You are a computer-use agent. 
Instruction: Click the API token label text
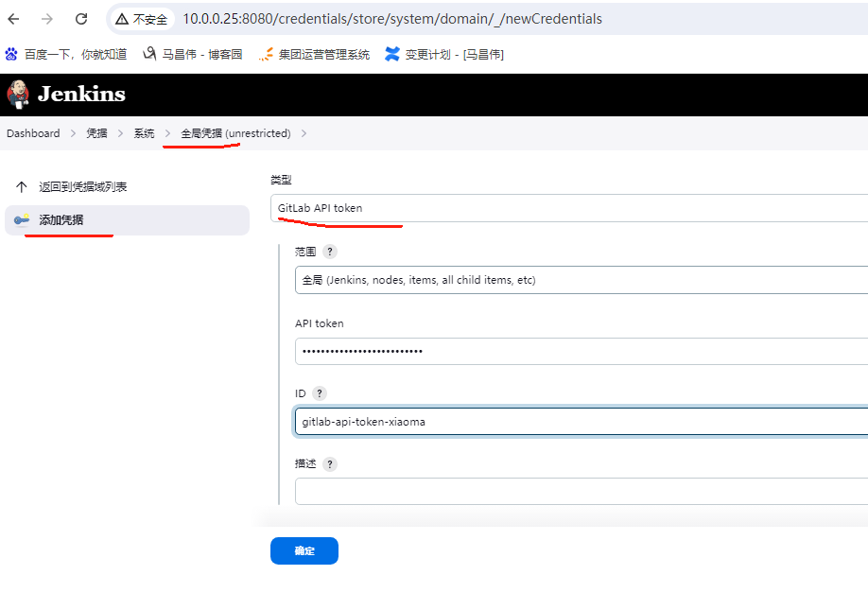coord(320,323)
